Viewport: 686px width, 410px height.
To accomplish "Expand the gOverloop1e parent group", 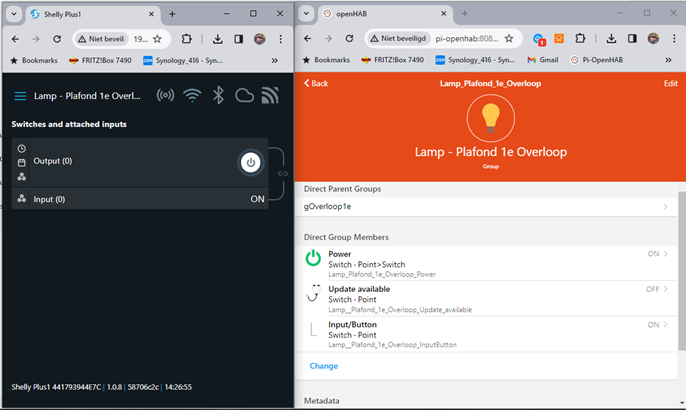I will pos(666,206).
